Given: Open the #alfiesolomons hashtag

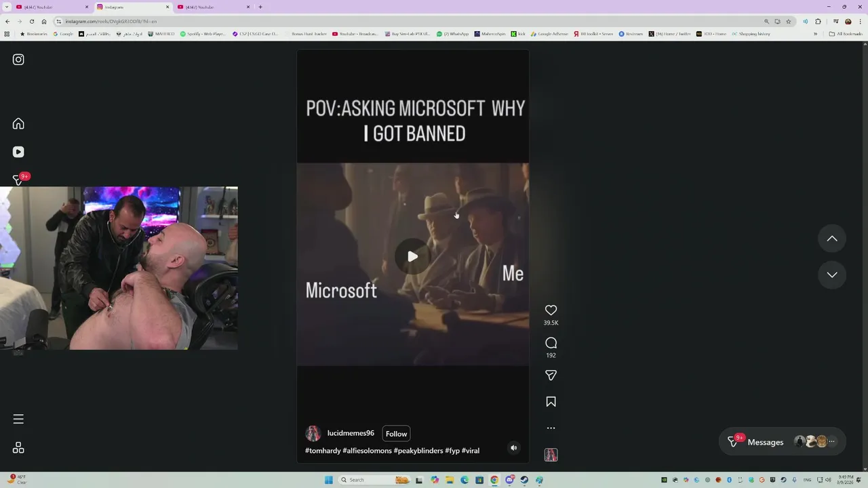Looking at the screenshot, I should tap(367, 451).
